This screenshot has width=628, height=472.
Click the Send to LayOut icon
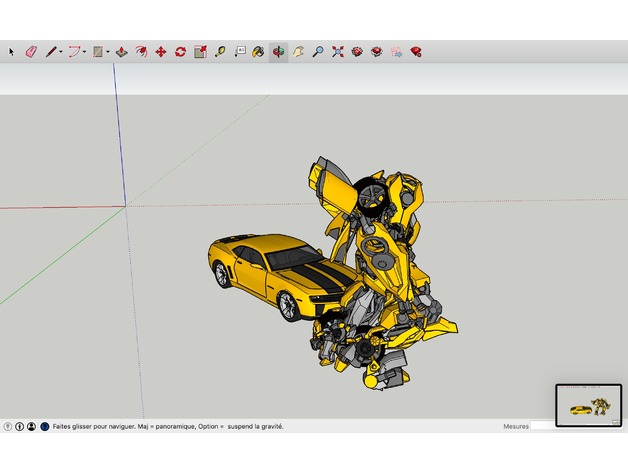pyautogui.click(x=396, y=52)
